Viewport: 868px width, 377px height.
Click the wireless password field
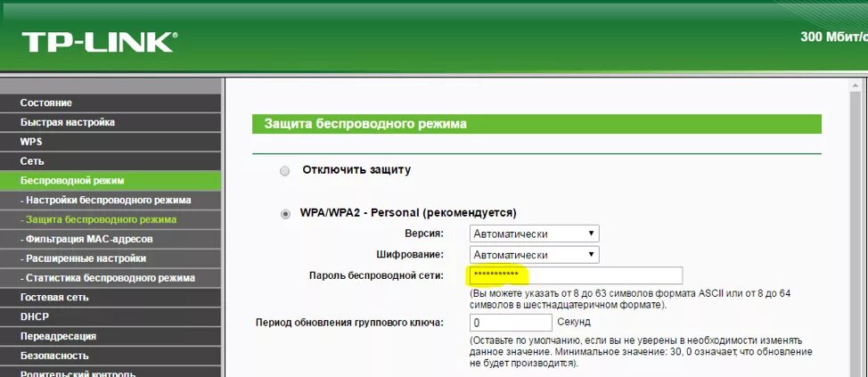coord(576,275)
